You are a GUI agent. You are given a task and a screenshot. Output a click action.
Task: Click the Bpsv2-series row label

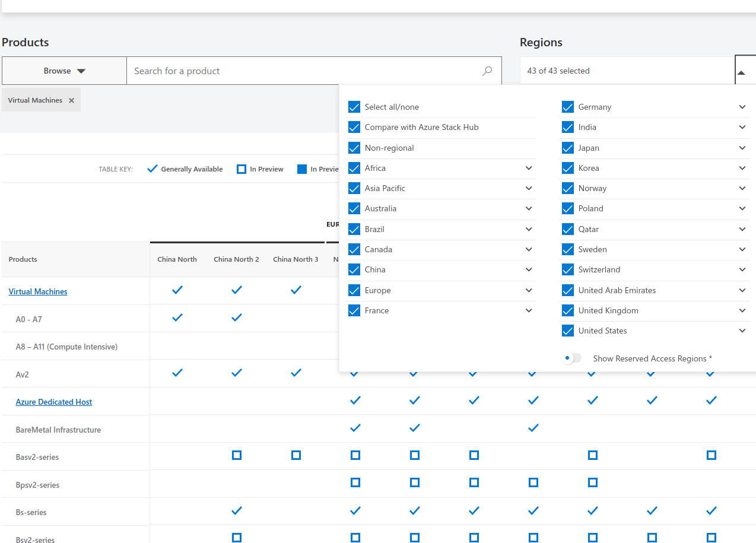point(38,485)
